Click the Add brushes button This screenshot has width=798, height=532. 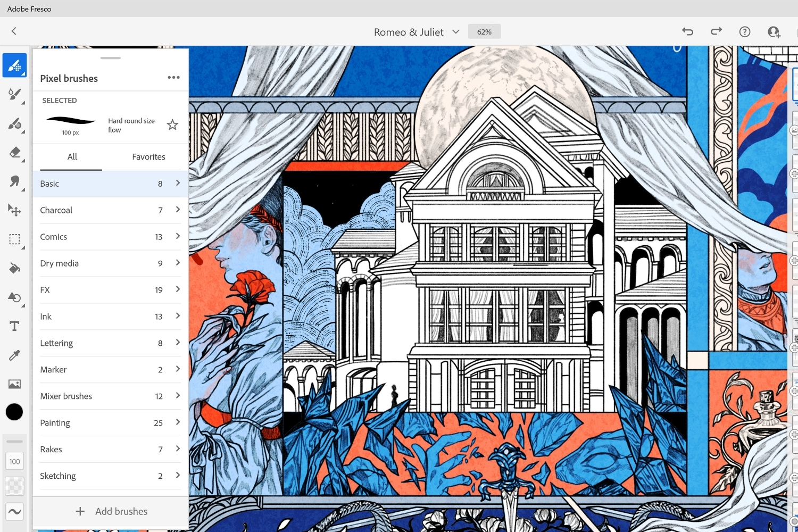(111, 511)
